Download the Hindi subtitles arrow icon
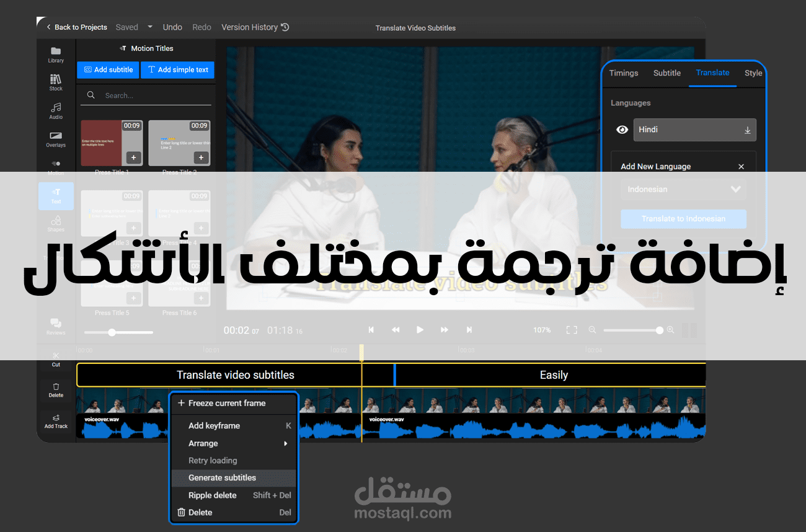Viewport: 806px width, 532px height. 747,130
